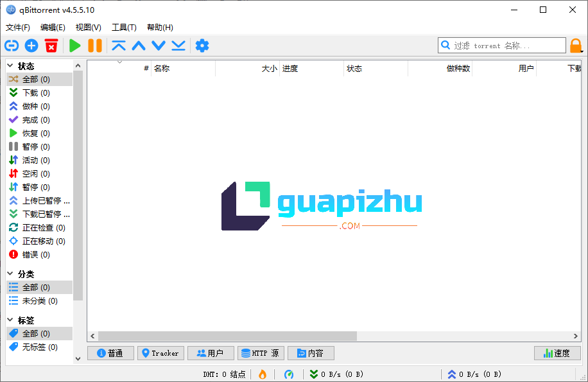The image size is (588, 382).
Task: Select 全部 (0) status filter
Action: tap(39, 79)
